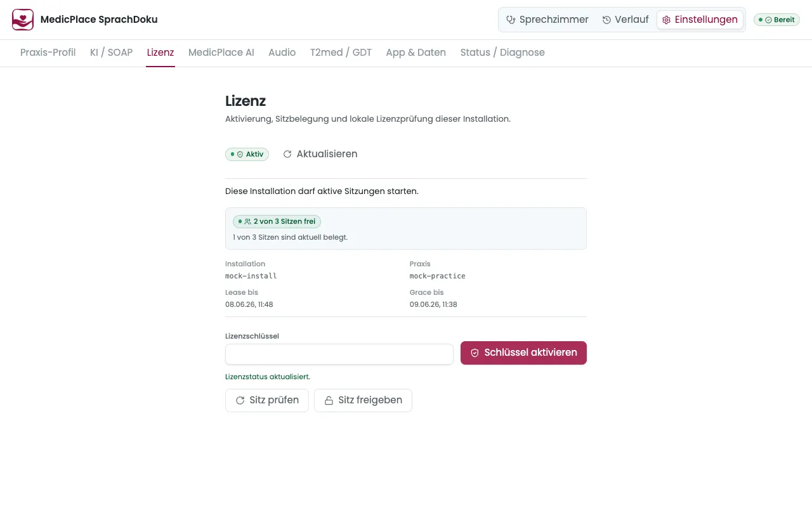The image size is (812, 520).
Task: Show the Status / Diagnose tab
Action: [x=502, y=53]
